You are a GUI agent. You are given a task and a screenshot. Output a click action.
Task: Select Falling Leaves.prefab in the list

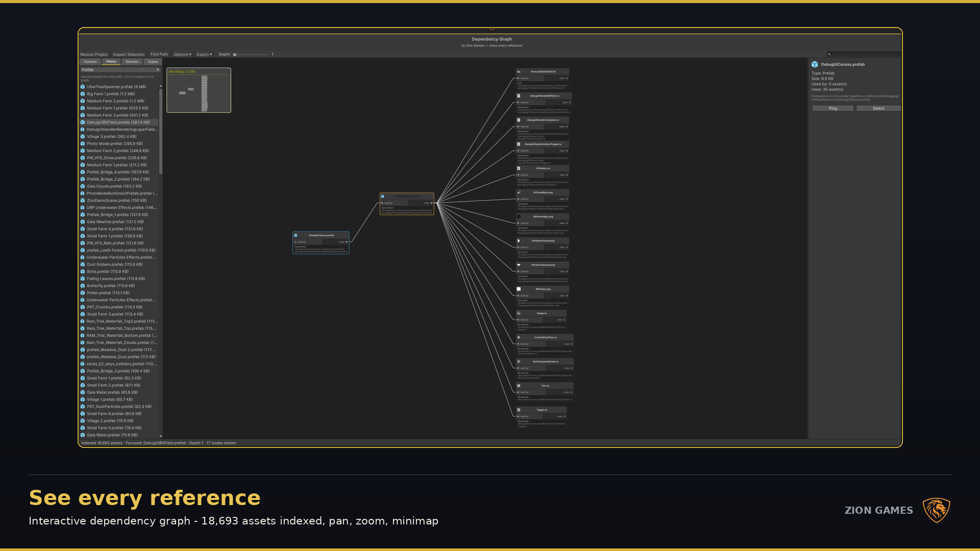coord(119,279)
